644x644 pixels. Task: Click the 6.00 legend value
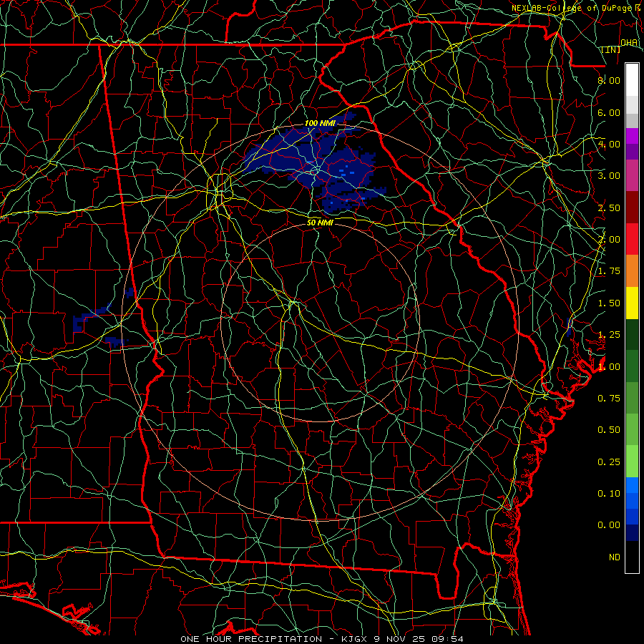[x=609, y=112]
